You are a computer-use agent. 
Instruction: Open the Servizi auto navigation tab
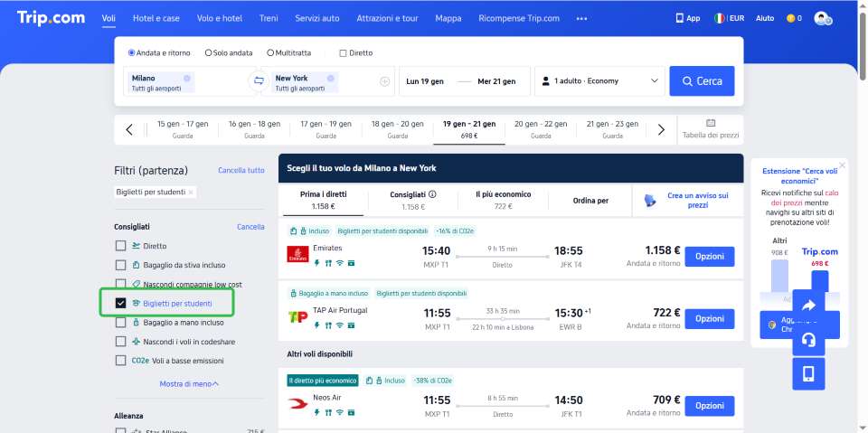click(x=317, y=18)
